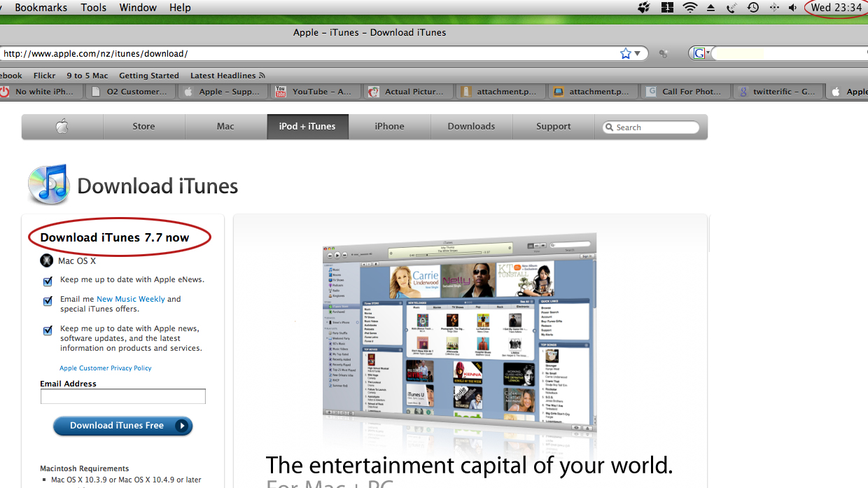Click the arrow on Download iTunes Free button

pyautogui.click(x=182, y=426)
